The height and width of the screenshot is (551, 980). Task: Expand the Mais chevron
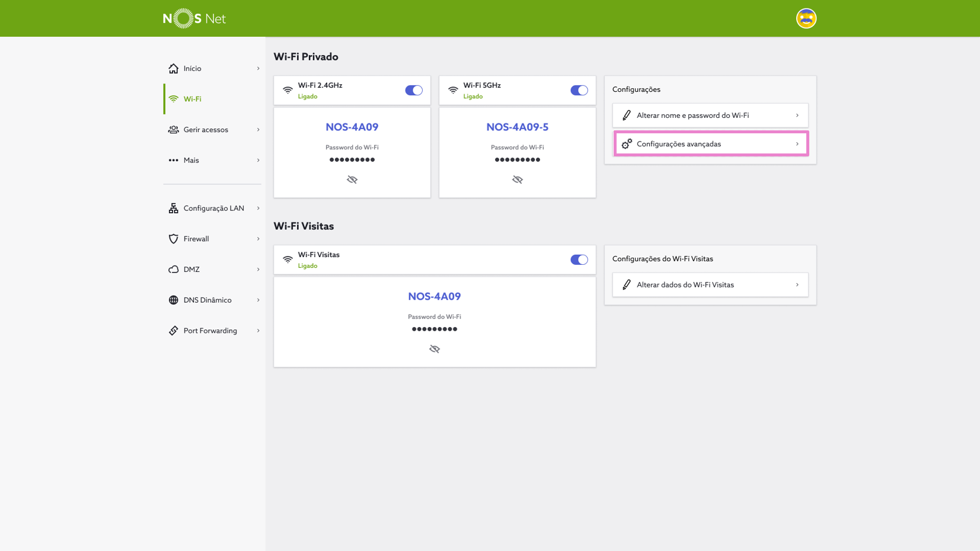click(x=258, y=161)
